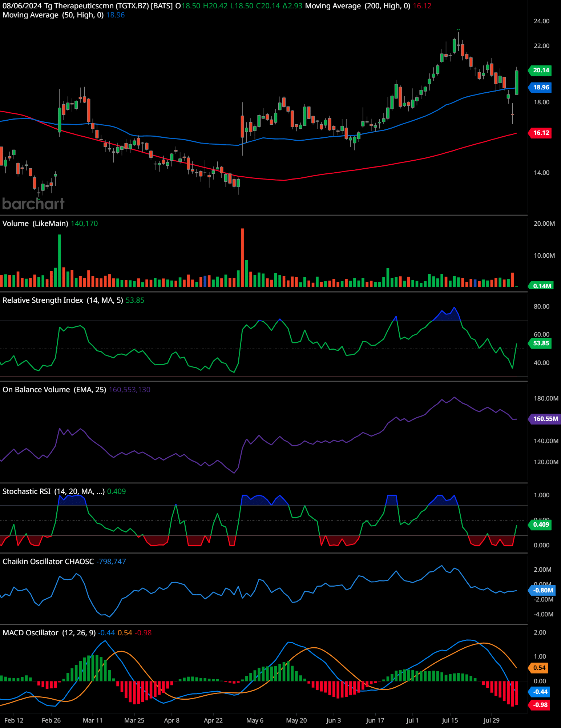This screenshot has width=561, height=728.
Task: Click the red -0.98 MACD histogram label
Action: [x=540, y=705]
